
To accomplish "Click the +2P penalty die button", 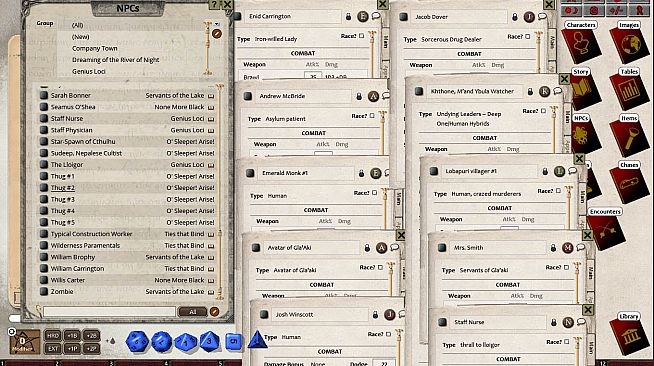I will coord(91,348).
